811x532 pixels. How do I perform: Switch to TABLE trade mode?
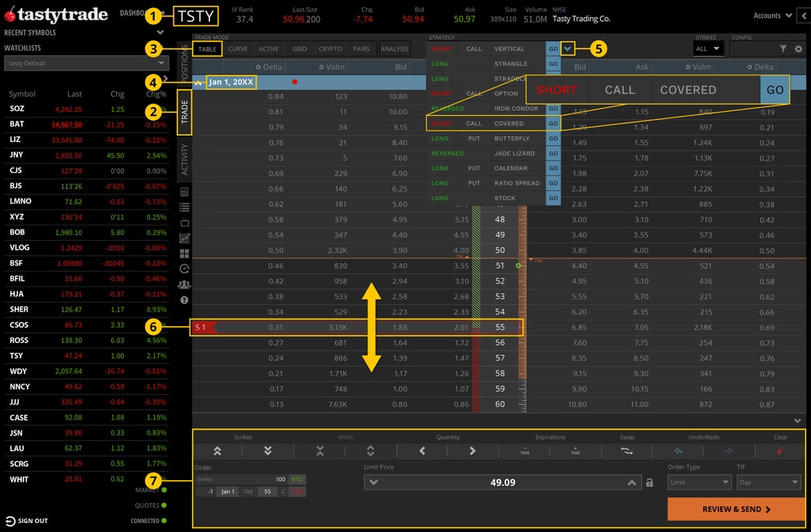click(208, 49)
